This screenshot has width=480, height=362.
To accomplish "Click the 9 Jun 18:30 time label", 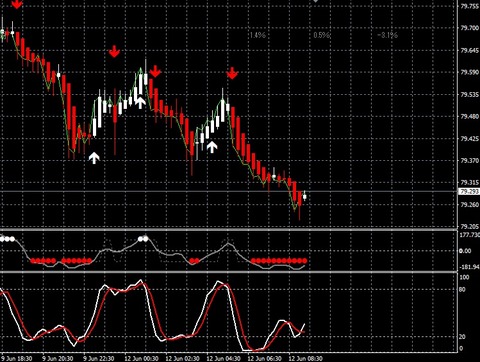I will (x=16, y=359).
